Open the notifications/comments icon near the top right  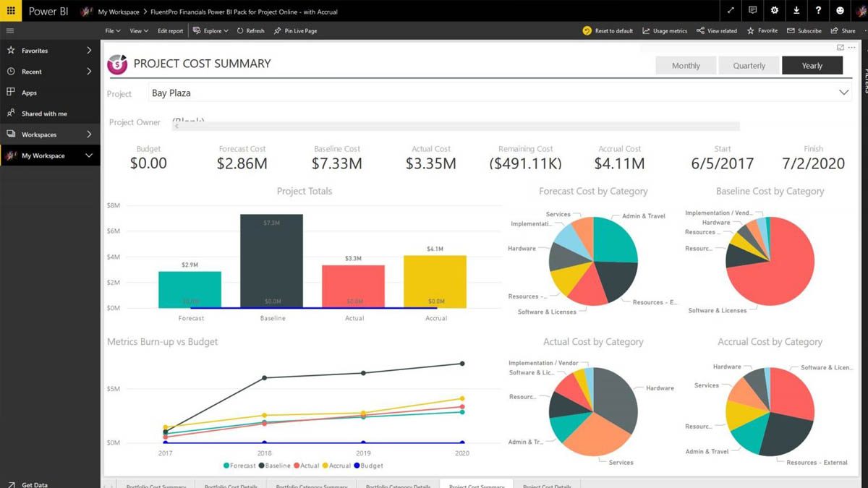coord(751,10)
